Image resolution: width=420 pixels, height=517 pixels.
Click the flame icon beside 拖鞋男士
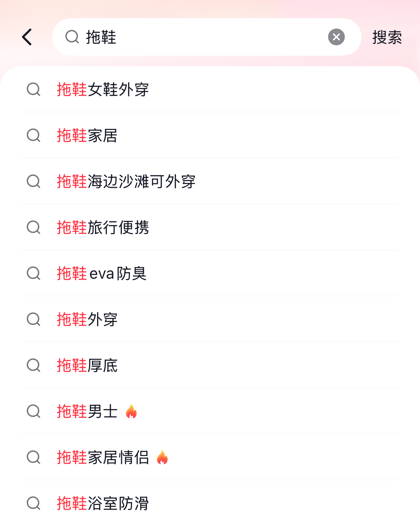131,411
